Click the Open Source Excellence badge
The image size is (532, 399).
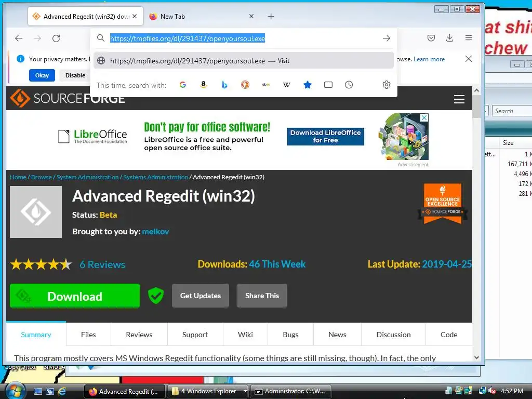(443, 203)
